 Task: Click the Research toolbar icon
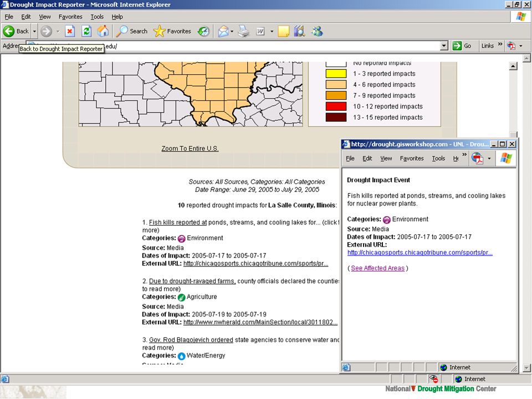click(x=299, y=31)
